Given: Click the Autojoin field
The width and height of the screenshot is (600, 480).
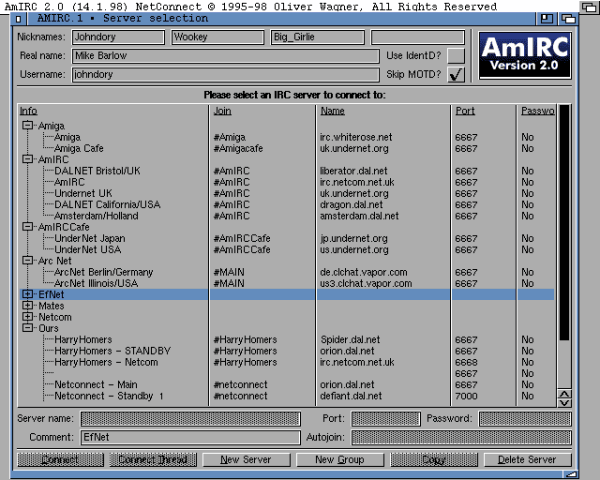Looking at the screenshot, I should click(x=461, y=437).
